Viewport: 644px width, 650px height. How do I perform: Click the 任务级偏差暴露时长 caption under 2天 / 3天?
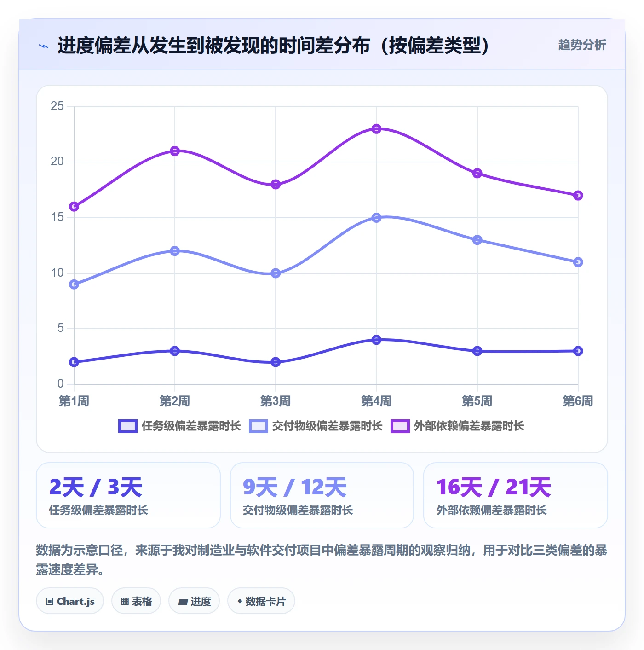pos(98,510)
